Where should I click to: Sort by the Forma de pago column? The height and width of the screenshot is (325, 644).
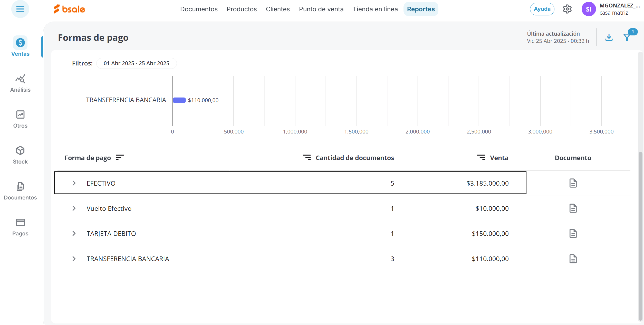pos(120,158)
